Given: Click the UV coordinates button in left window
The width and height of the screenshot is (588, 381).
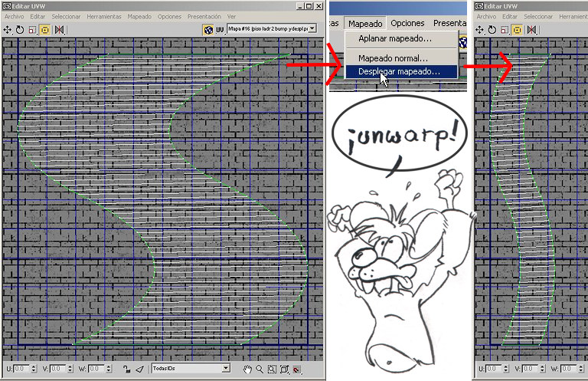Looking at the screenshot, I should coord(220,30).
